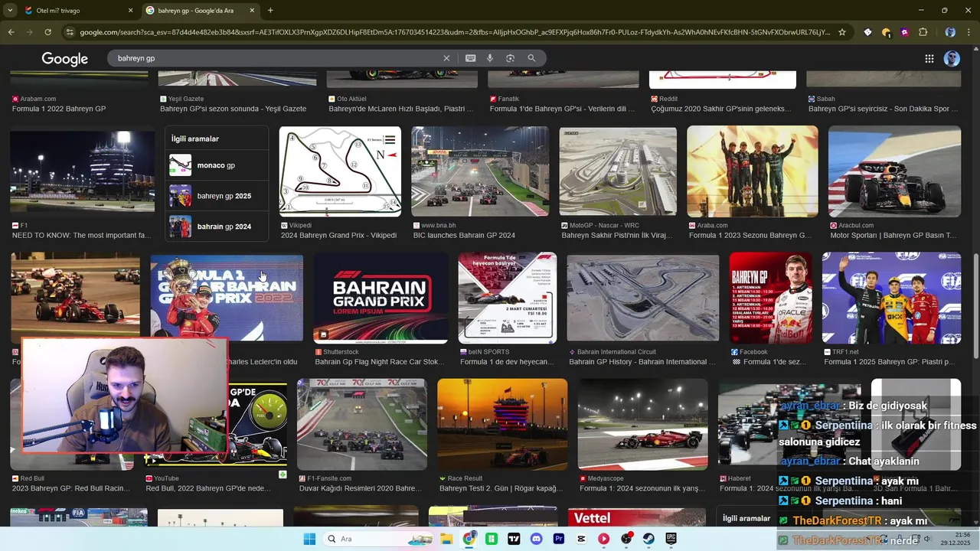This screenshot has width=980, height=551.
Task: Open the "BIC launches Bahrain GP 2024" image
Action: point(480,171)
